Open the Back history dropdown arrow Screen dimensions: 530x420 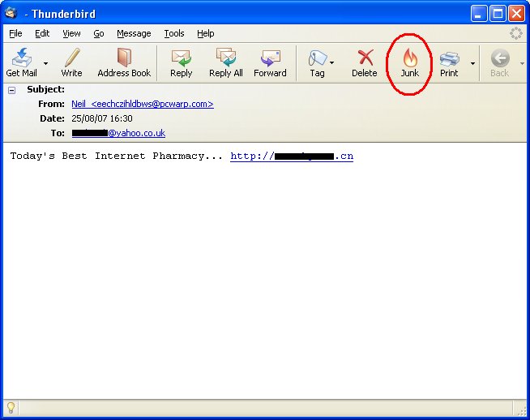coord(522,63)
